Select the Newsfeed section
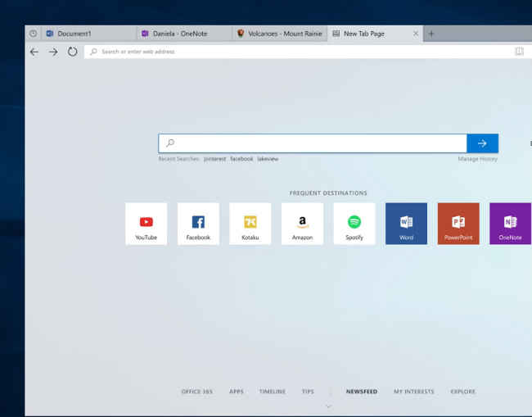Screen dimensions: 532x417 pyautogui.click(x=362, y=392)
